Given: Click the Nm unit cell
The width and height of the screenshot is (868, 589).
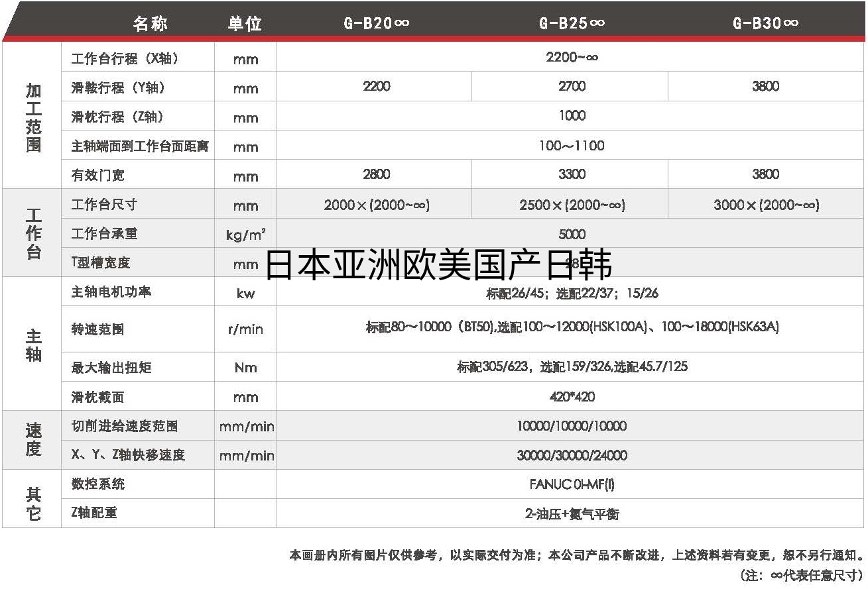Looking at the screenshot, I should click(x=245, y=368).
